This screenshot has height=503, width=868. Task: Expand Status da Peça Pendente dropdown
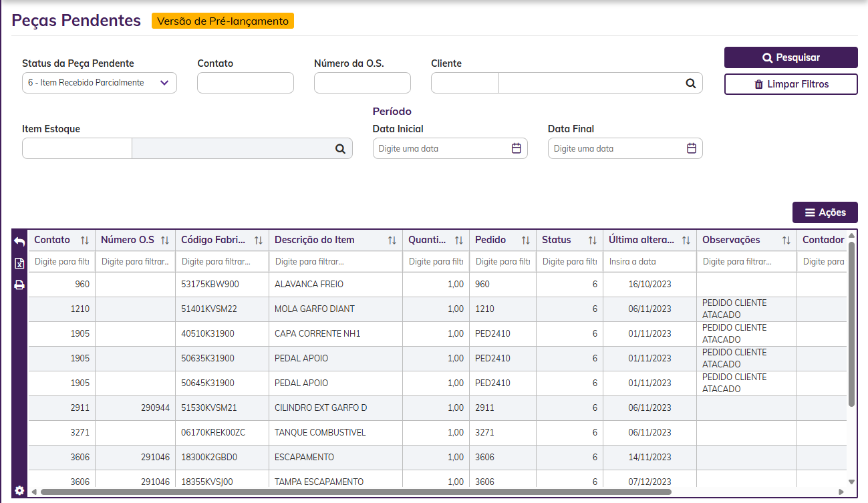point(164,83)
